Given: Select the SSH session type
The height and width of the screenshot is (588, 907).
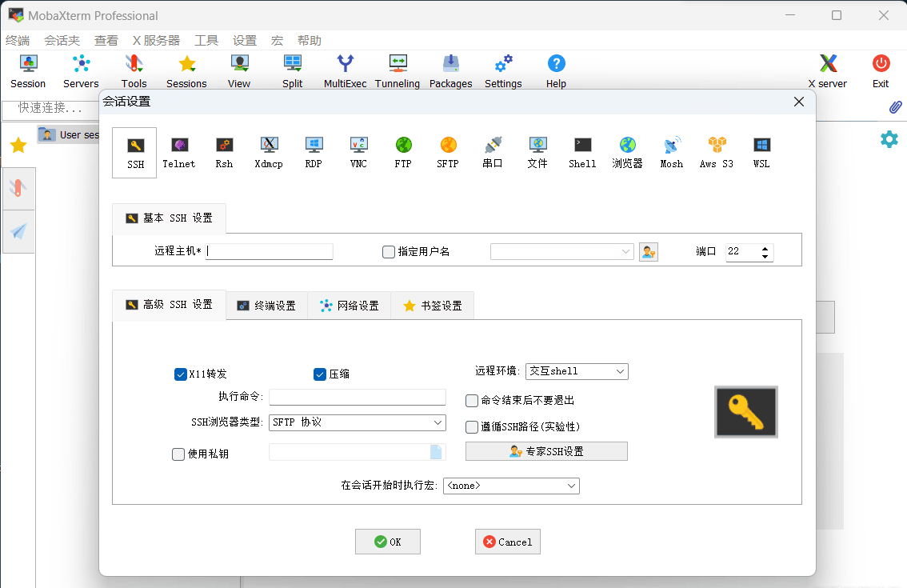Looking at the screenshot, I should [x=135, y=152].
